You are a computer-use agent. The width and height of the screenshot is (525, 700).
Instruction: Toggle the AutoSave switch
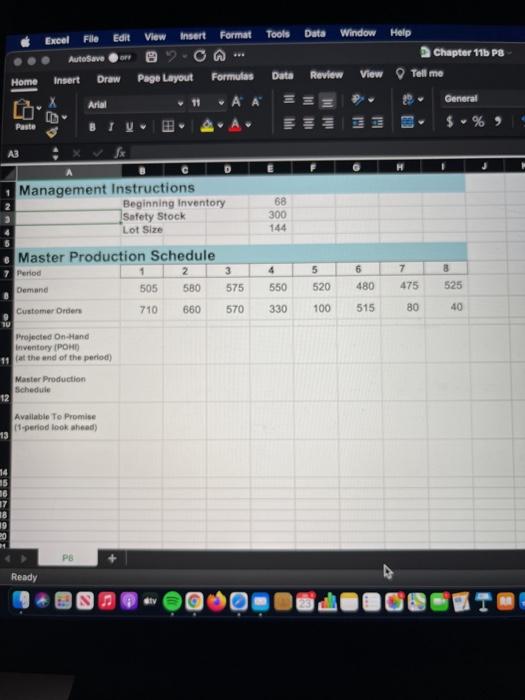pos(120,58)
